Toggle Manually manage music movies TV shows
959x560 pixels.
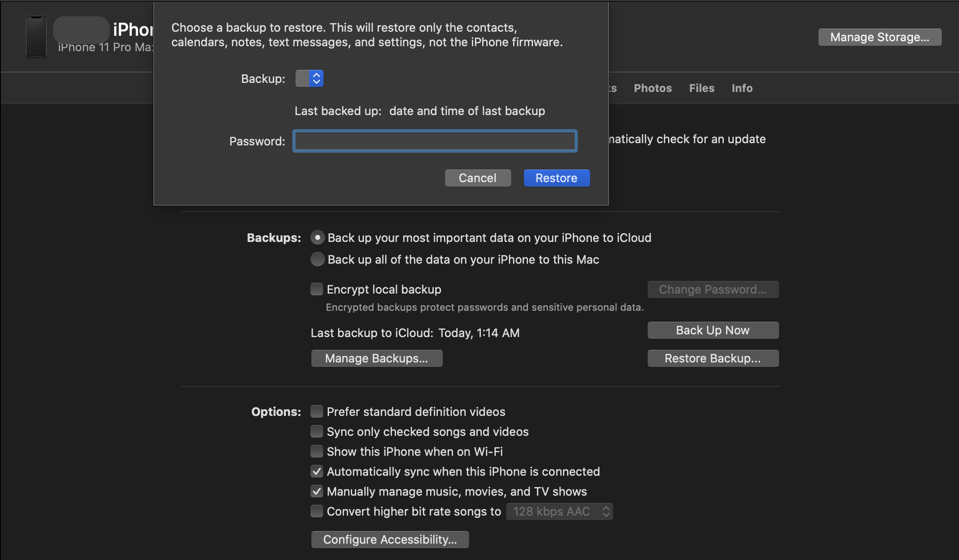[x=317, y=490]
